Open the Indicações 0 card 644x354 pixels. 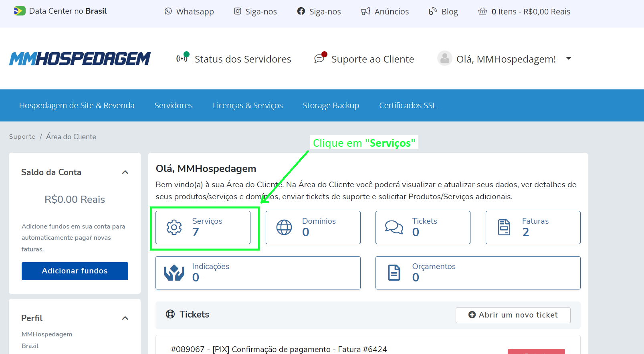[258, 273]
